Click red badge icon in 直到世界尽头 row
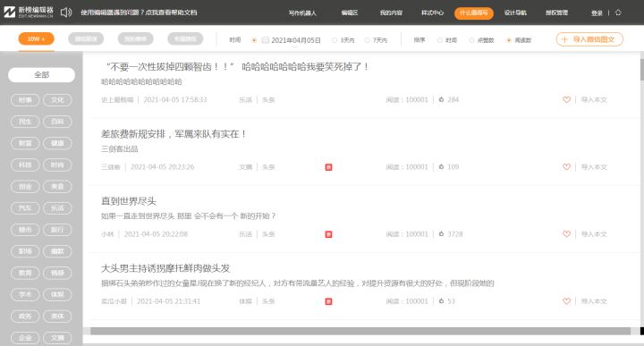The width and height of the screenshot is (644, 346). [x=328, y=234]
